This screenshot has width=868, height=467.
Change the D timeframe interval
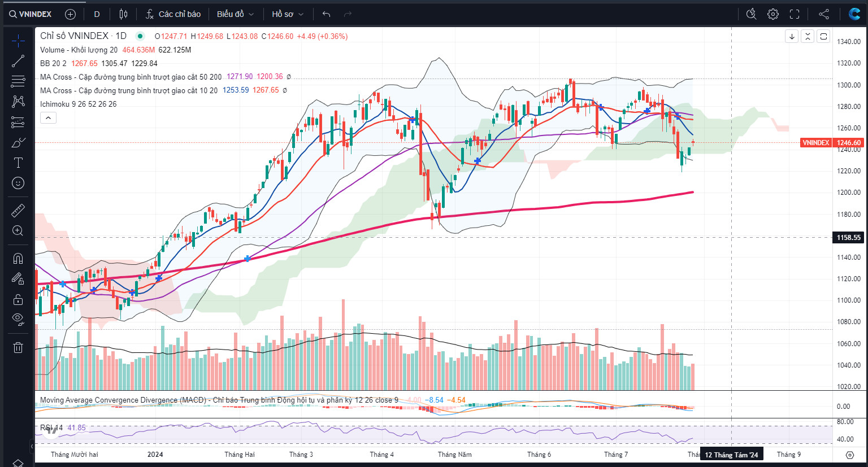pos(97,14)
